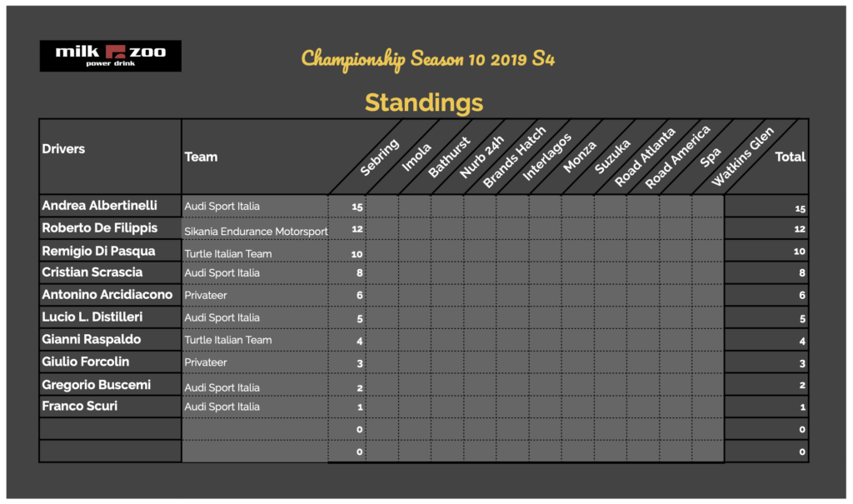The image size is (853, 504).
Task: Click driver name Andrea Albertinelli
Action: [100, 206]
